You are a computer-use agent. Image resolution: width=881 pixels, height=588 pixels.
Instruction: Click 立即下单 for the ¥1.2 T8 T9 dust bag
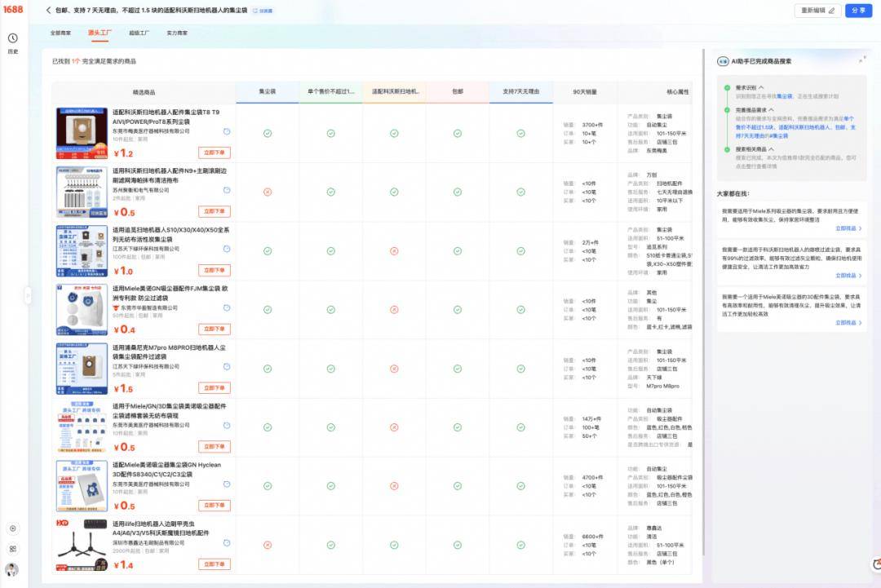tap(214, 153)
